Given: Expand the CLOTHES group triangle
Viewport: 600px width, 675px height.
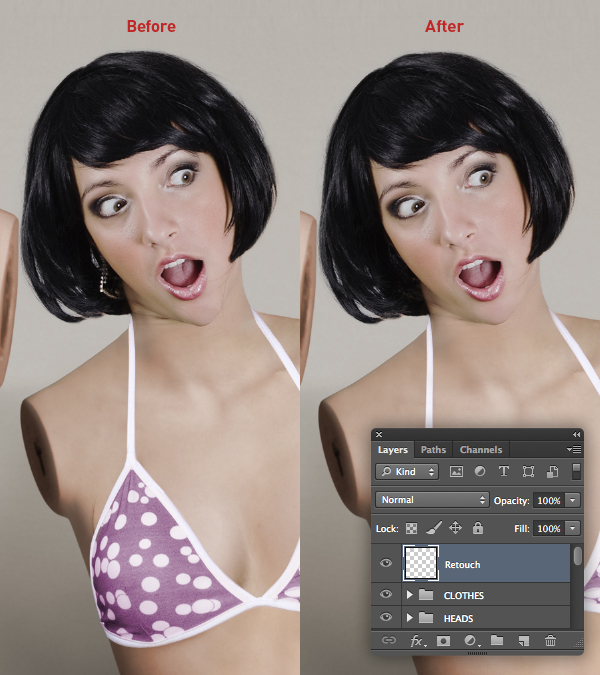Looking at the screenshot, I should click(409, 595).
